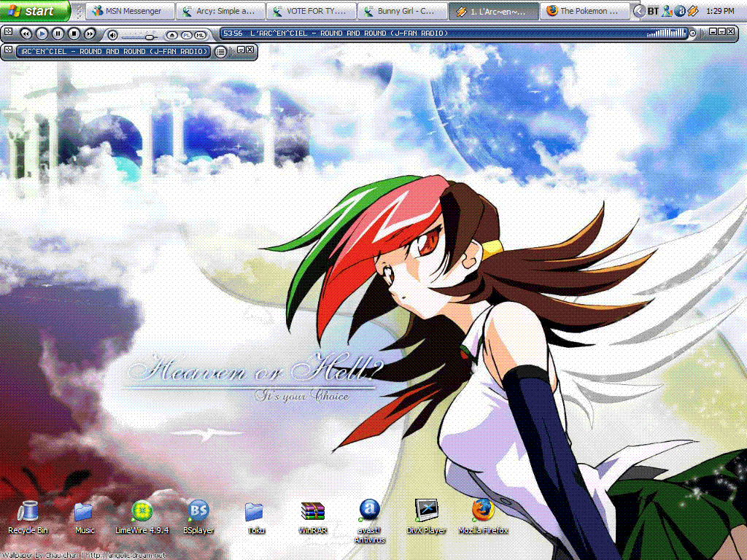Switch to the 'Arcy: Simple a...' window
The image size is (747, 560).
220,11
